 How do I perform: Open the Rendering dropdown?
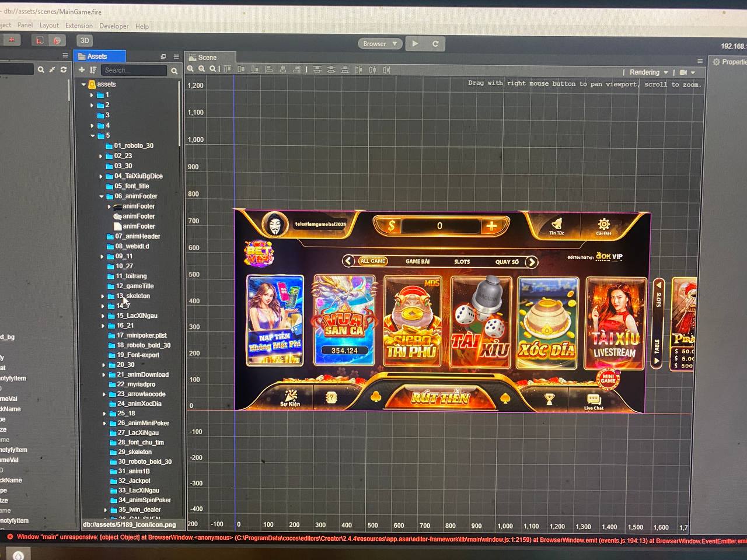tap(648, 72)
